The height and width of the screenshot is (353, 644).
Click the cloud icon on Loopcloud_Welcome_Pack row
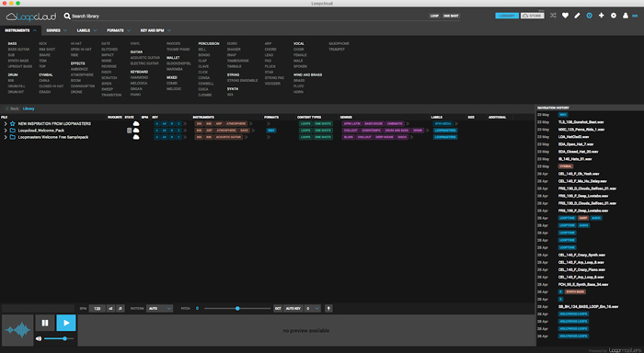(x=136, y=131)
